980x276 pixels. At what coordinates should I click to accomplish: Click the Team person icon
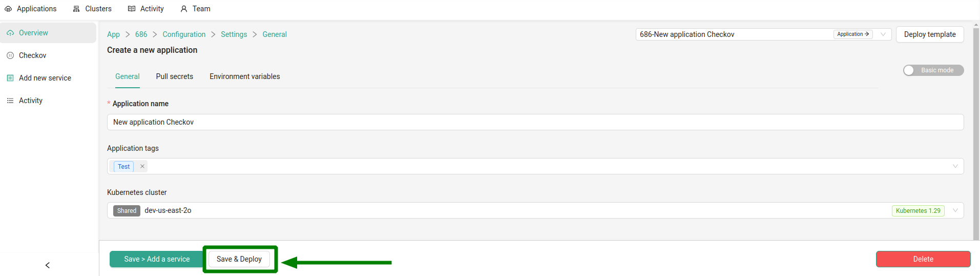coord(184,9)
